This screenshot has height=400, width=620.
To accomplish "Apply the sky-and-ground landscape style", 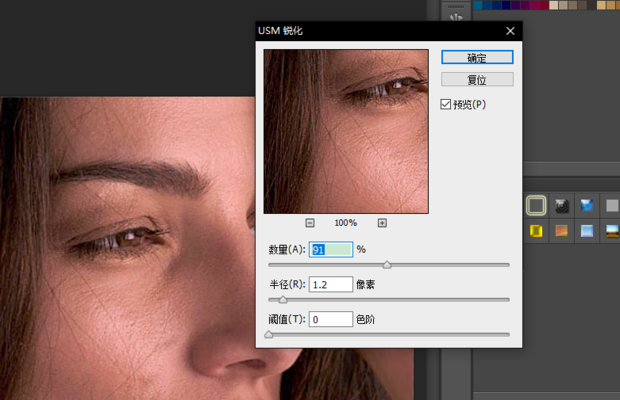I will tap(612, 231).
